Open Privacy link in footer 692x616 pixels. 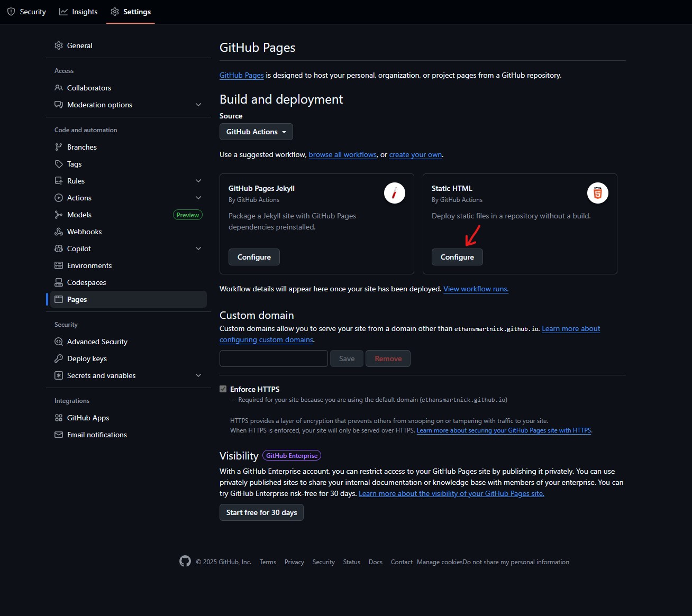pyautogui.click(x=294, y=562)
